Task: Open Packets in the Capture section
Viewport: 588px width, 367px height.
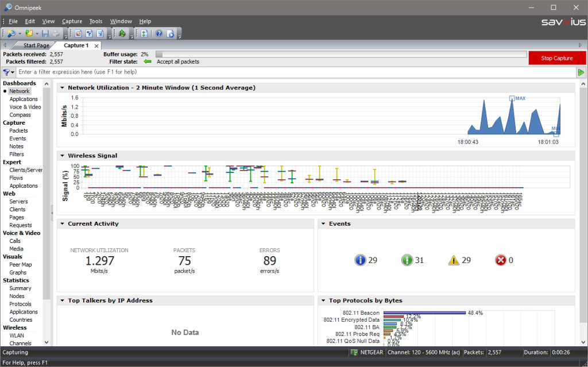Action: [18, 130]
